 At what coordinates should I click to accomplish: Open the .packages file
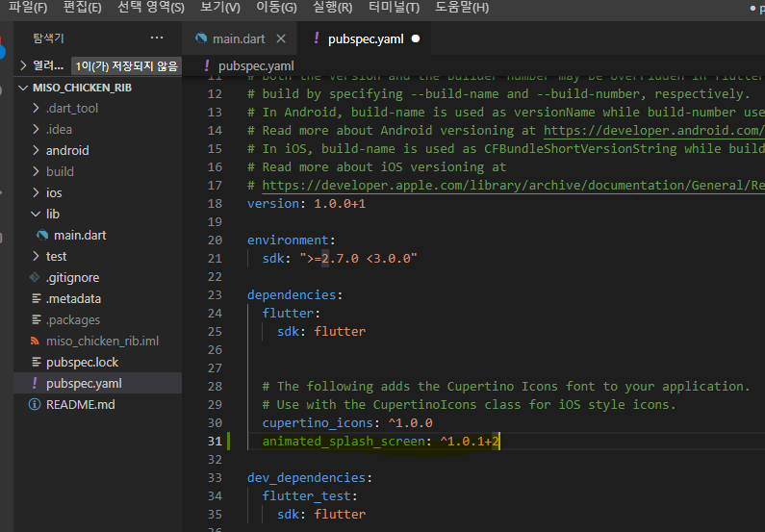pos(73,320)
